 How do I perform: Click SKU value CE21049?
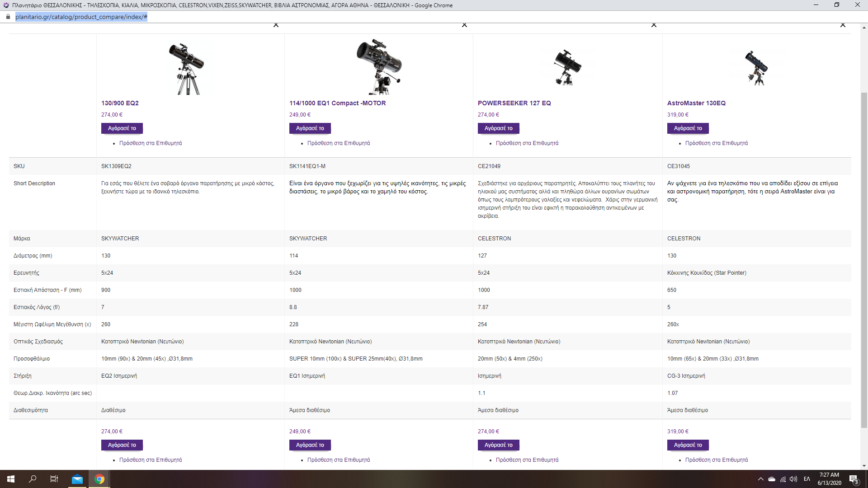(489, 166)
